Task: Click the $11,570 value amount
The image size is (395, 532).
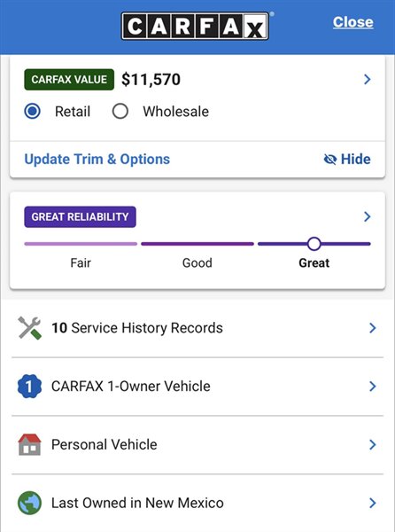Action: pos(151,80)
